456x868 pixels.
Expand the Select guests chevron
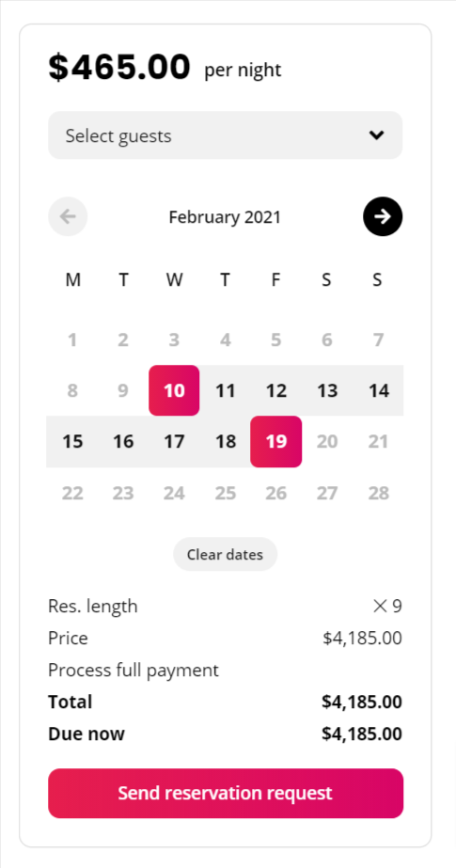pos(377,135)
